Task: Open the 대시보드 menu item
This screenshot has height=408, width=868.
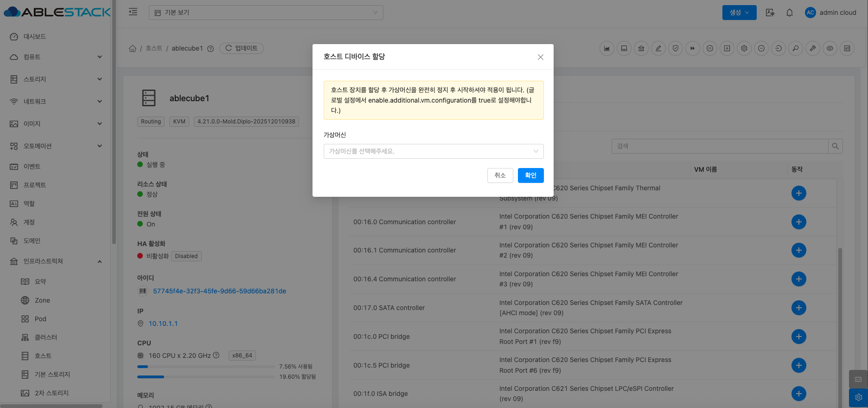Action: (x=35, y=37)
